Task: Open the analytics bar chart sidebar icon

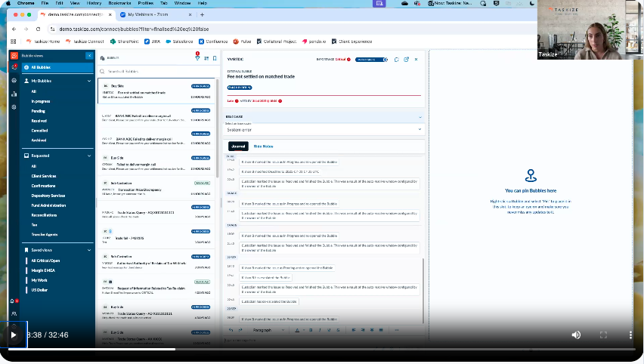Action: (14, 94)
